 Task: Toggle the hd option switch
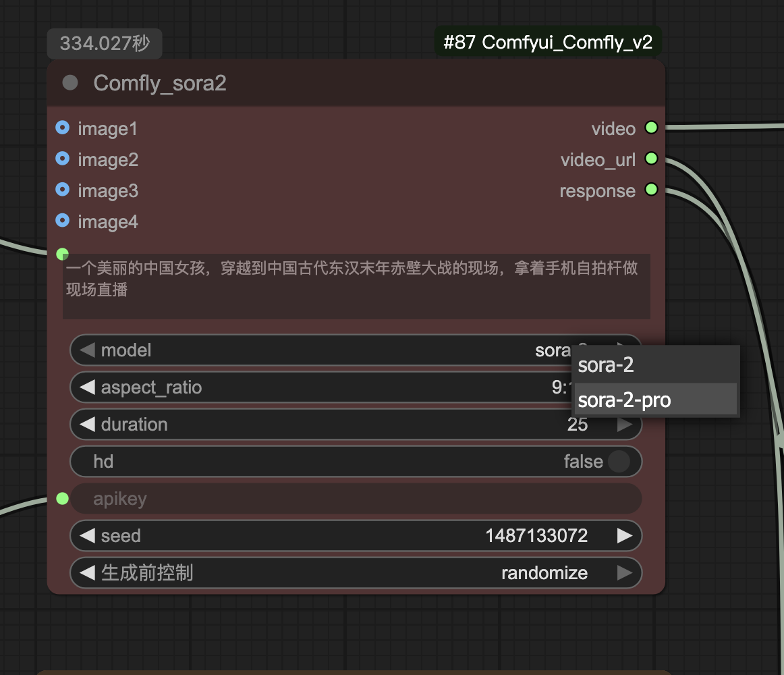pyautogui.click(x=618, y=462)
